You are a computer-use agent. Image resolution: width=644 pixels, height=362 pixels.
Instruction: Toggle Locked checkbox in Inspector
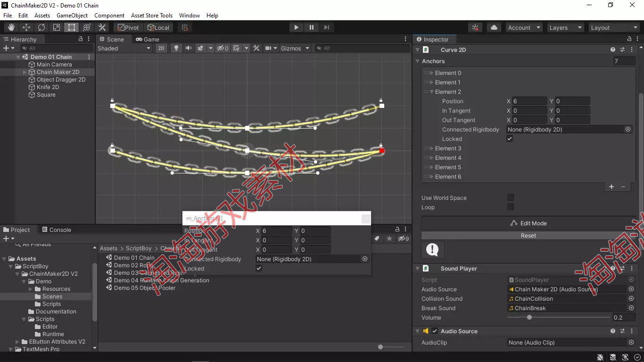click(x=510, y=139)
